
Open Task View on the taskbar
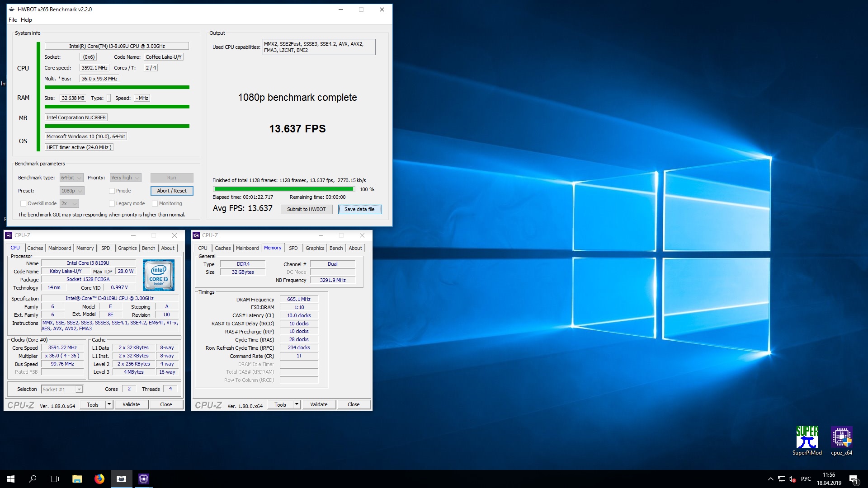coord(54,479)
